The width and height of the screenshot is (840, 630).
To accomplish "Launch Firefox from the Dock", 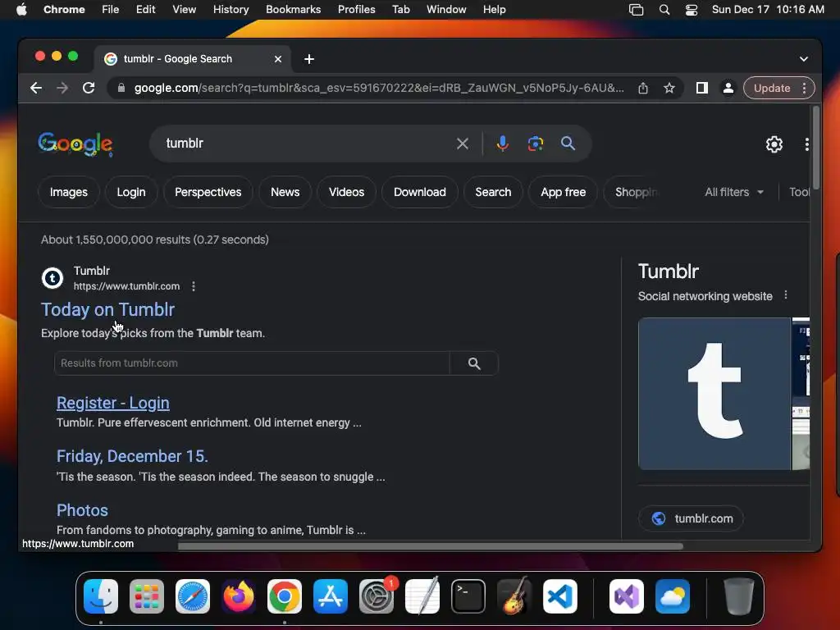I will point(239,596).
